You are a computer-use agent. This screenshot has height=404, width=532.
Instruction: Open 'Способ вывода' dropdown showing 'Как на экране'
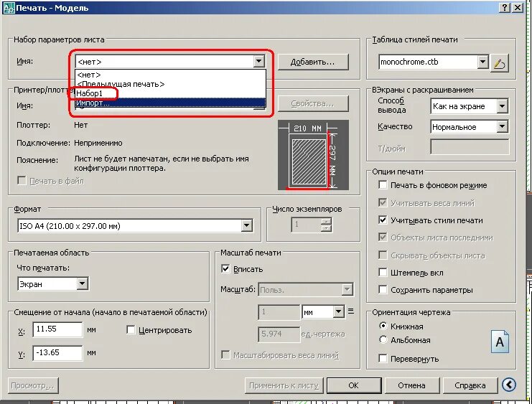click(502, 106)
